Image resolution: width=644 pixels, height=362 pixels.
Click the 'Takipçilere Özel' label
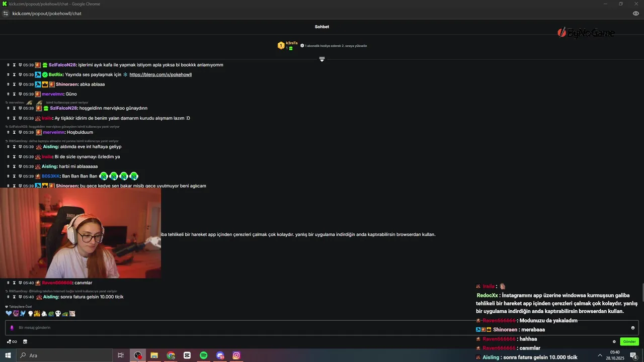point(20,306)
